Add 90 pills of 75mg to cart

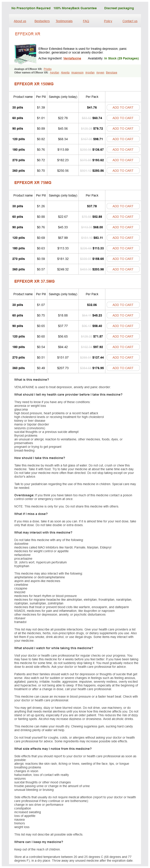pos(123,227)
